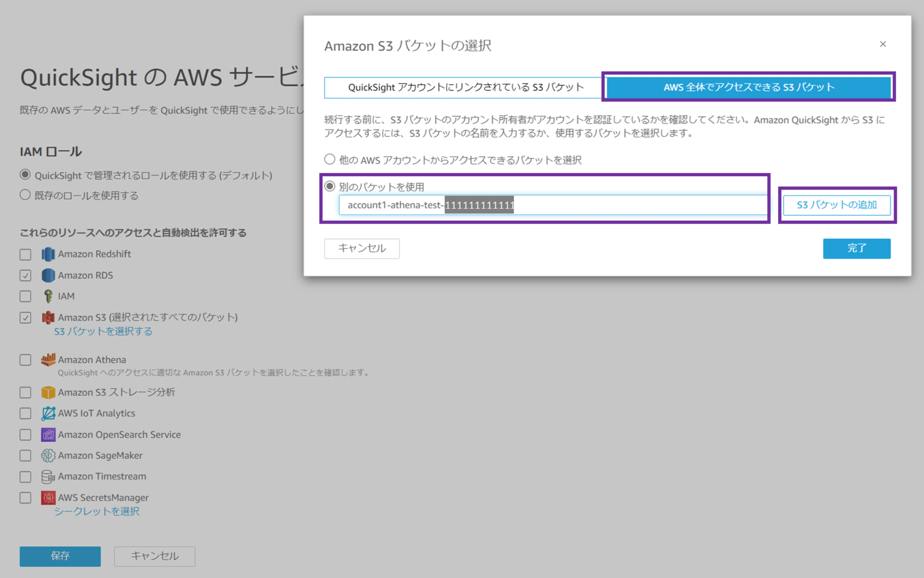
Task: Tick the Amazon SageMaker checkbox
Action: point(25,455)
